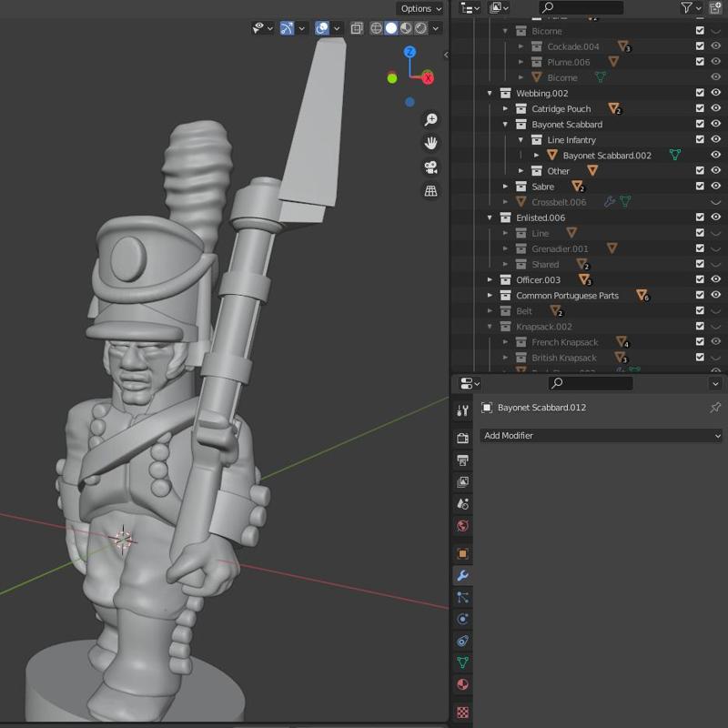Toggle visibility of Catridge Pouch collection
This screenshot has width=728, height=728.
pyautogui.click(x=718, y=108)
